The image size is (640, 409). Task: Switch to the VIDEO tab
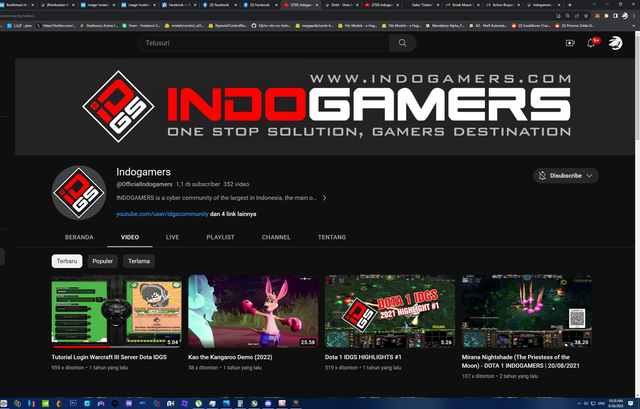tap(130, 237)
